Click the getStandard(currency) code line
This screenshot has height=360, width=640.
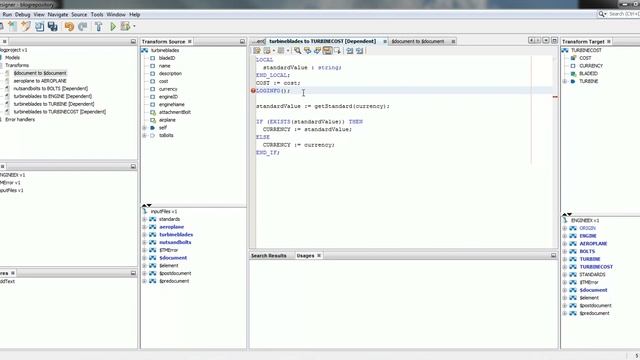[x=322, y=106]
